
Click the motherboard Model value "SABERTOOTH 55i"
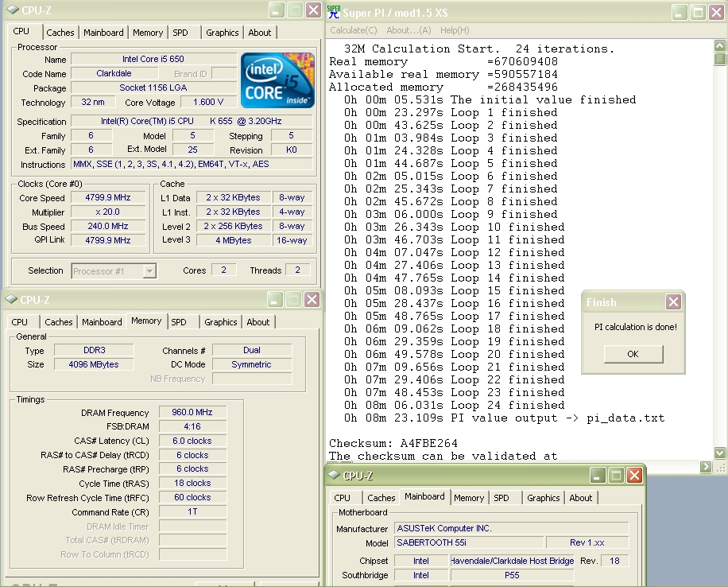pos(469,542)
